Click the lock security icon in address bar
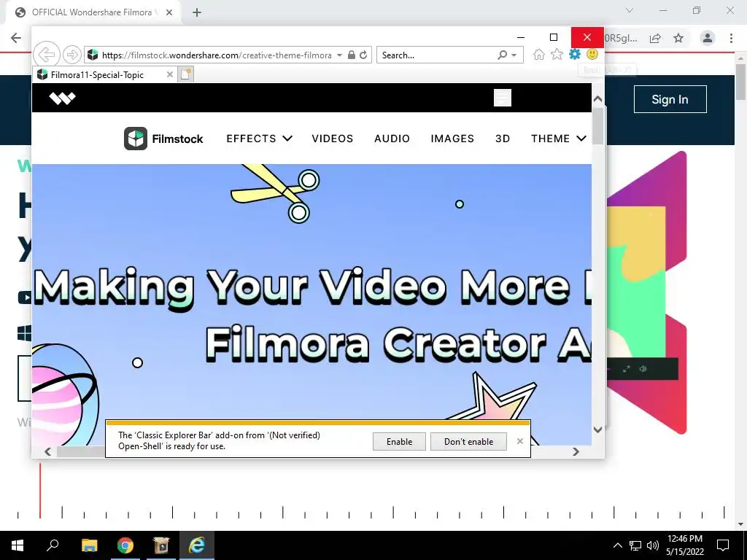The height and width of the screenshot is (560, 747). (352, 55)
